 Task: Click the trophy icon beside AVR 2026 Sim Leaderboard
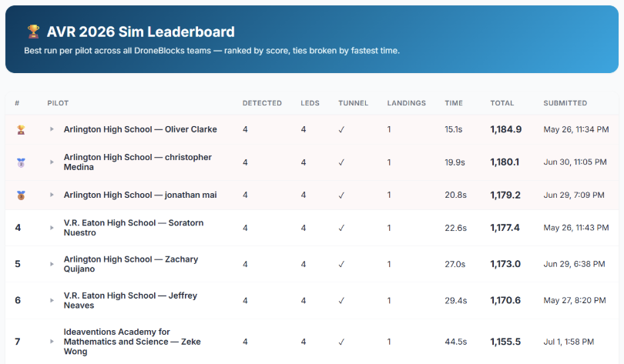coord(33,32)
